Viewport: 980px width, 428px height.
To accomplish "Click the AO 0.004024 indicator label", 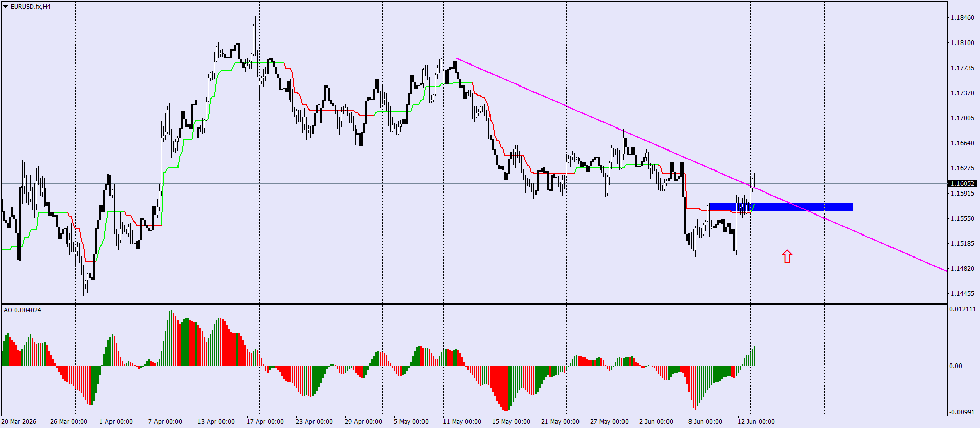I will click(x=23, y=310).
